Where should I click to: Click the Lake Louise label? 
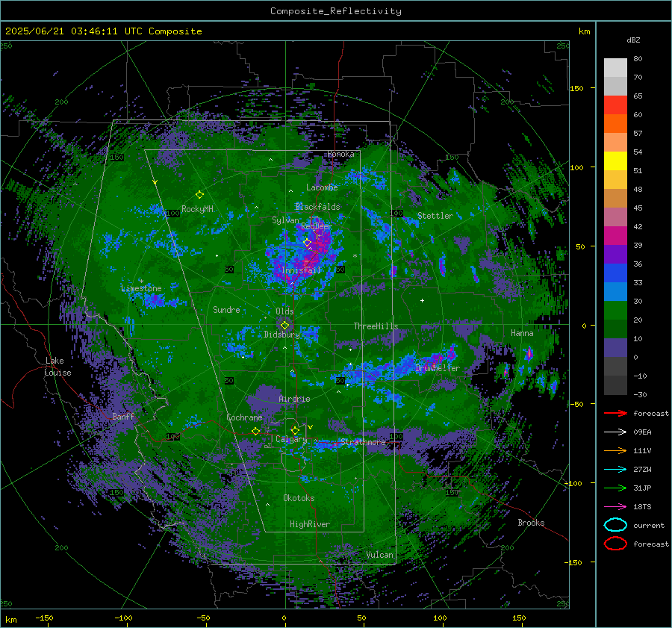click(57, 367)
